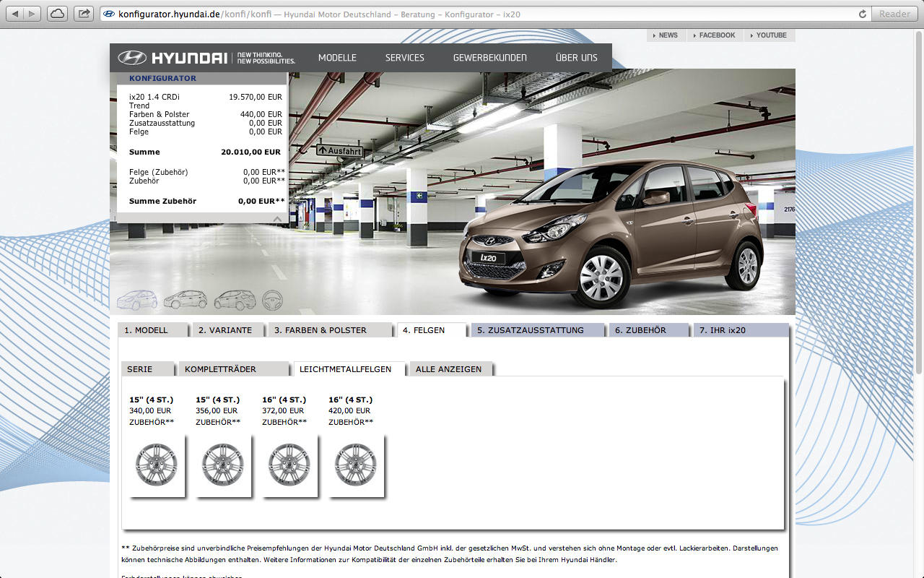Viewport: 924px width, 578px height.
Task: Select the side profile car view icon
Action: (x=186, y=300)
